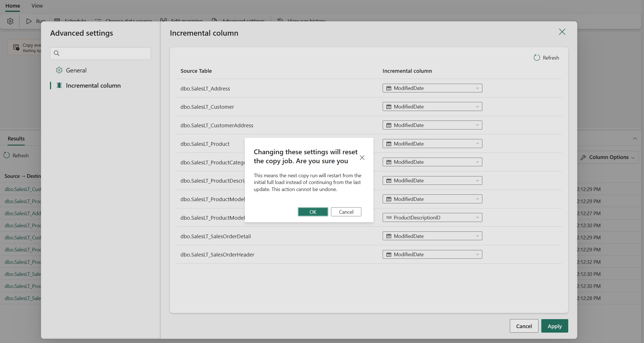Click the Column Options wrench icon
This screenshot has width=644, height=343.
pyautogui.click(x=583, y=157)
